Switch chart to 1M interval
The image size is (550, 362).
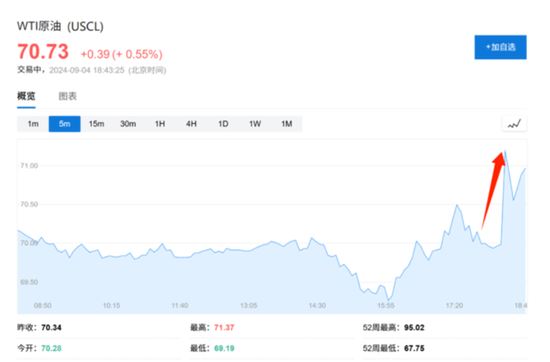pyautogui.click(x=287, y=124)
